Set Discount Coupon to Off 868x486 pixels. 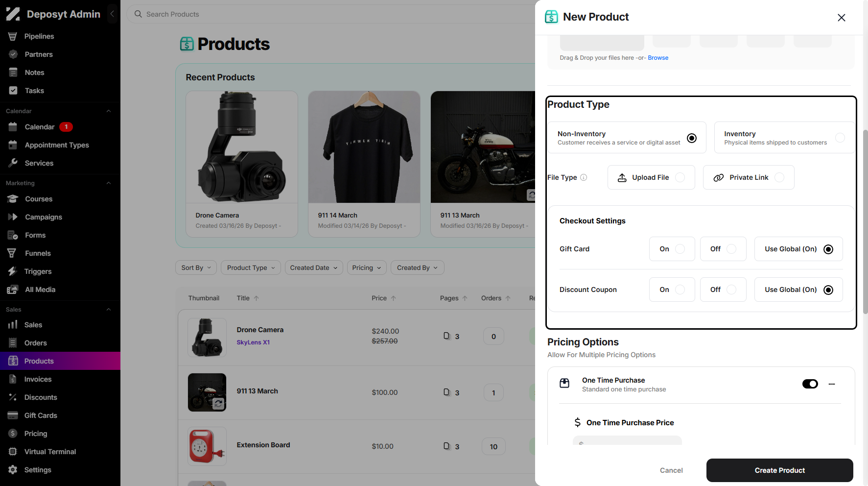(x=723, y=290)
